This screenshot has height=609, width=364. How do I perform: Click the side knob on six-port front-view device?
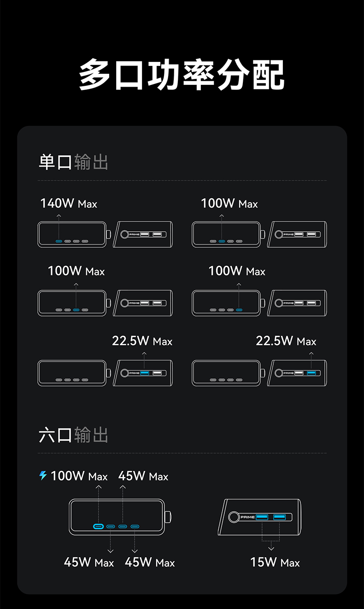(x=168, y=516)
